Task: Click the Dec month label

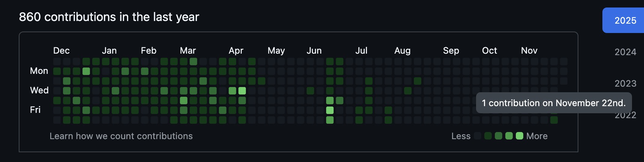Action: tap(61, 51)
